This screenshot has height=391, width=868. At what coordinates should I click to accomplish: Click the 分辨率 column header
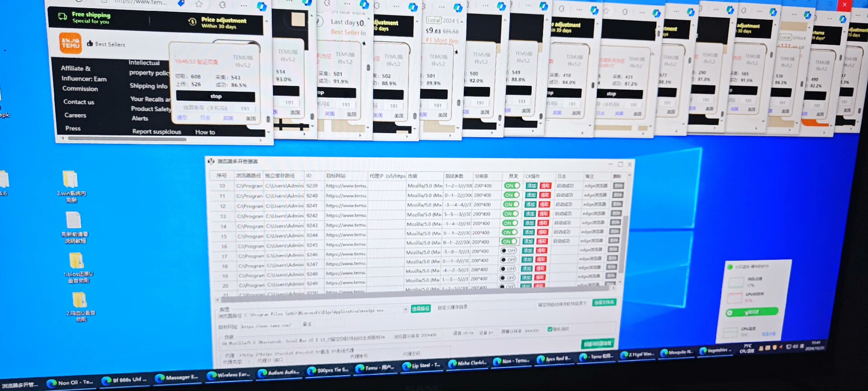click(481, 176)
